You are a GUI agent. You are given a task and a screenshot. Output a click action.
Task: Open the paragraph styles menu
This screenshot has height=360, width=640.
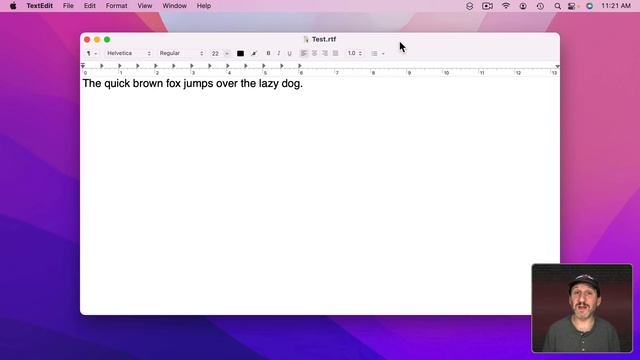[91, 53]
